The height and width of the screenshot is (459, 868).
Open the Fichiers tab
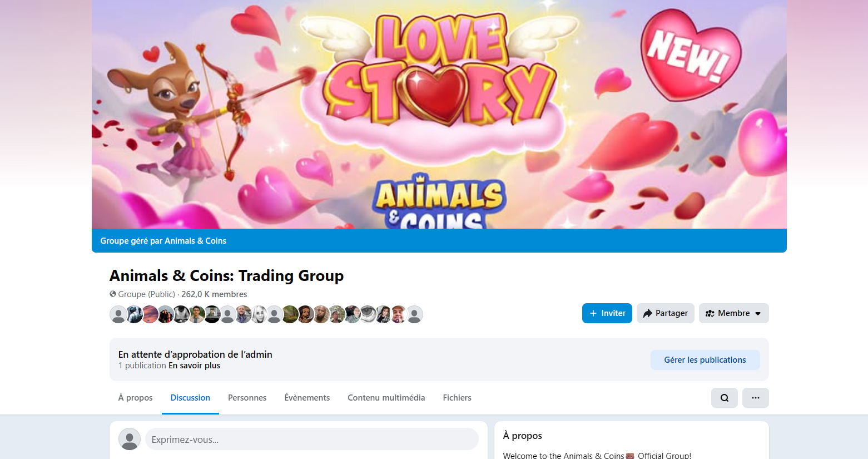tap(457, 398)
